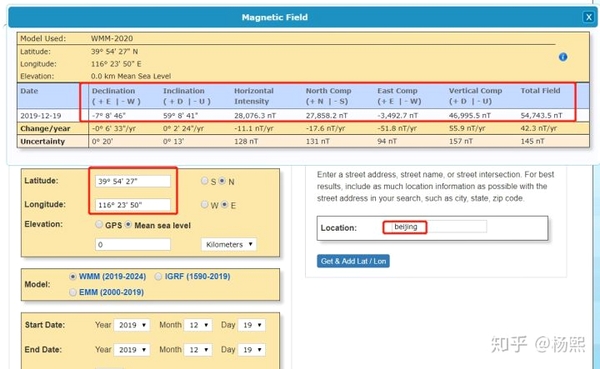Image resolution: width=600 pixels, height=369 pixels.
Task: Close the Magnetic Field dialog
Action: pyautogui.click(x=589, y=17)
